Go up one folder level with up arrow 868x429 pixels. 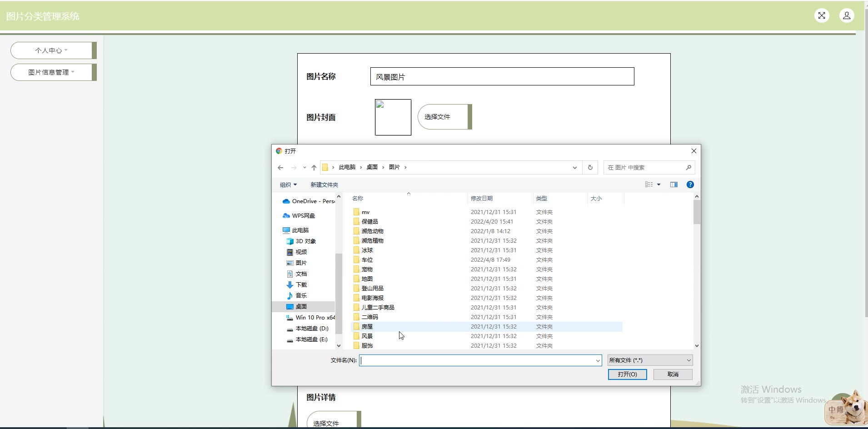point(314,168)
